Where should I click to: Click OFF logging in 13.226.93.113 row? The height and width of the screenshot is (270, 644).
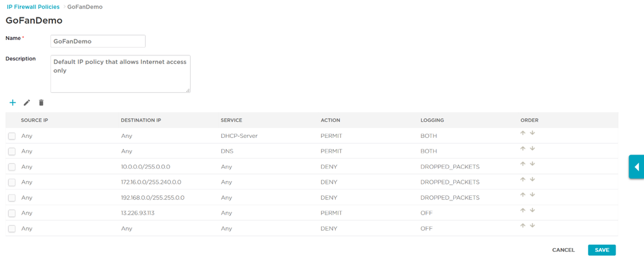[x=426, y=213]
